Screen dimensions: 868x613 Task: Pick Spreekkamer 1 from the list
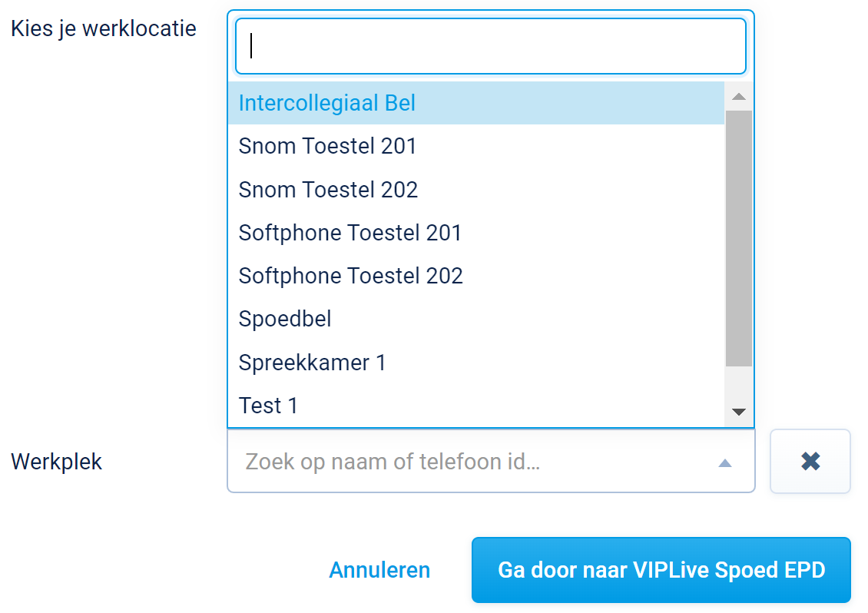pyautogui.click(x=312, y=362)
